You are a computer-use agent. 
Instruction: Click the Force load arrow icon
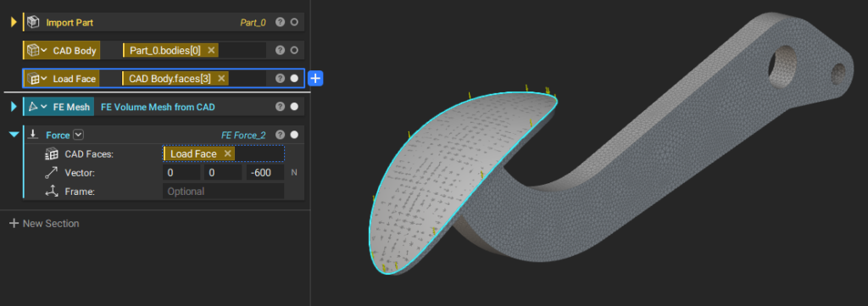click(33, 134)
